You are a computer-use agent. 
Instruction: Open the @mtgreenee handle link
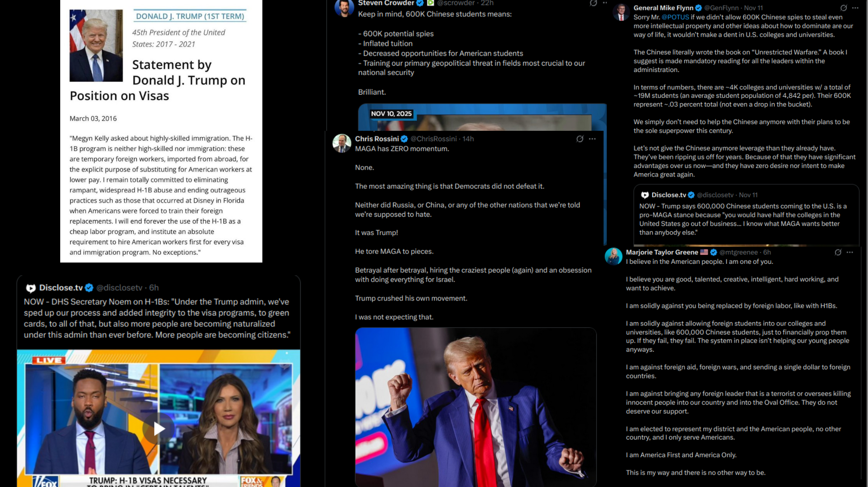(x=739, y=252)
